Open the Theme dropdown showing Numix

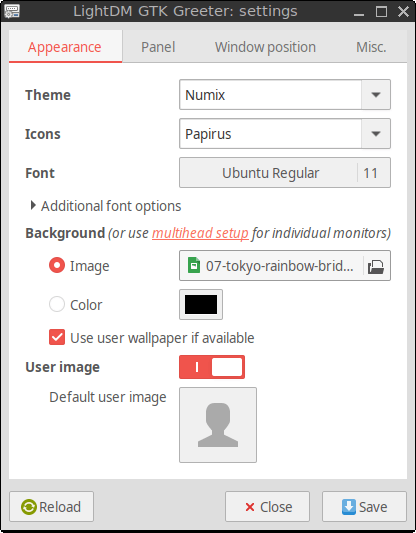[285, 95]
